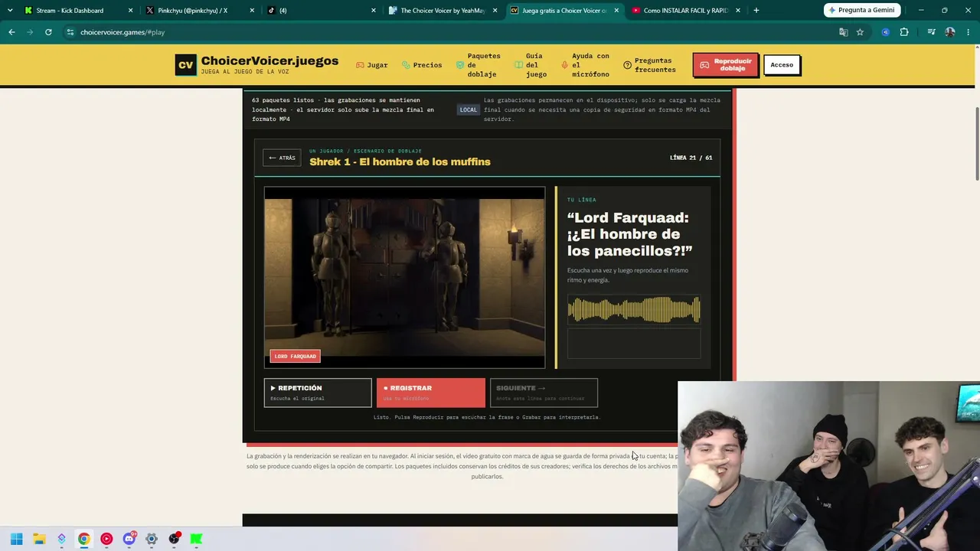The width and height of the screenshot is (980, 551).
Task: Open Settings gear in the taskbar
Action: click(x=152, y=539)
